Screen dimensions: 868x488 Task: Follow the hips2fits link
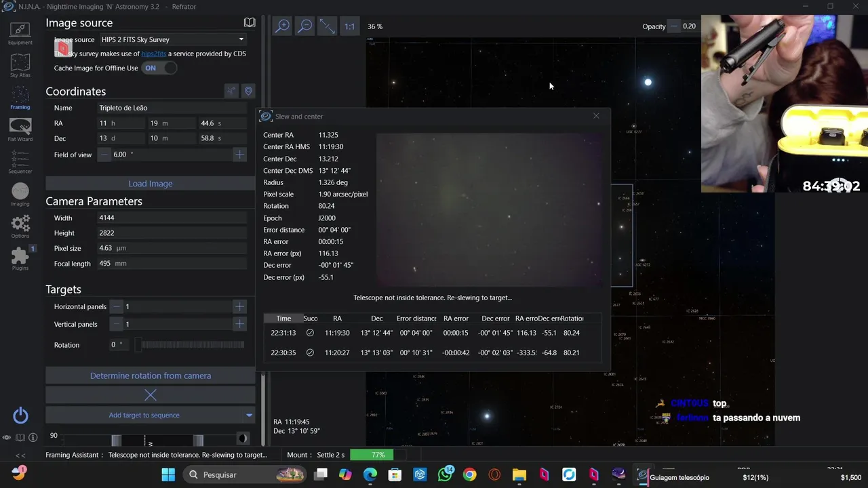click(x=154, y=54)
